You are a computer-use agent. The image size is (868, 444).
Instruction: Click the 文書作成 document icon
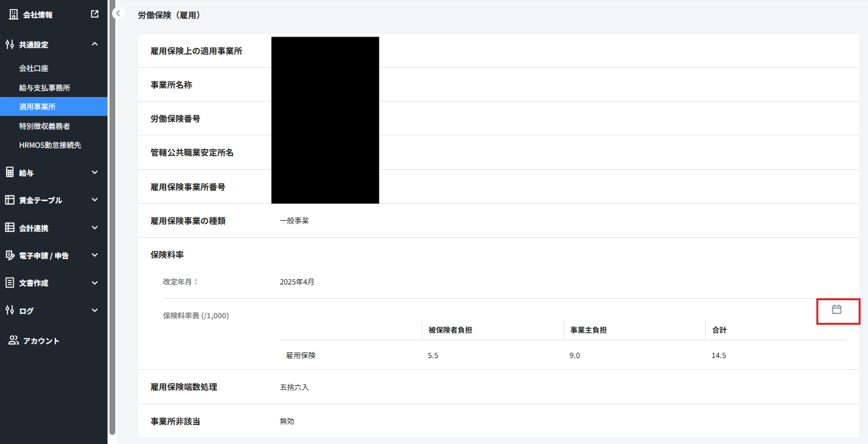pyautogui.click(x=10, y=283)
